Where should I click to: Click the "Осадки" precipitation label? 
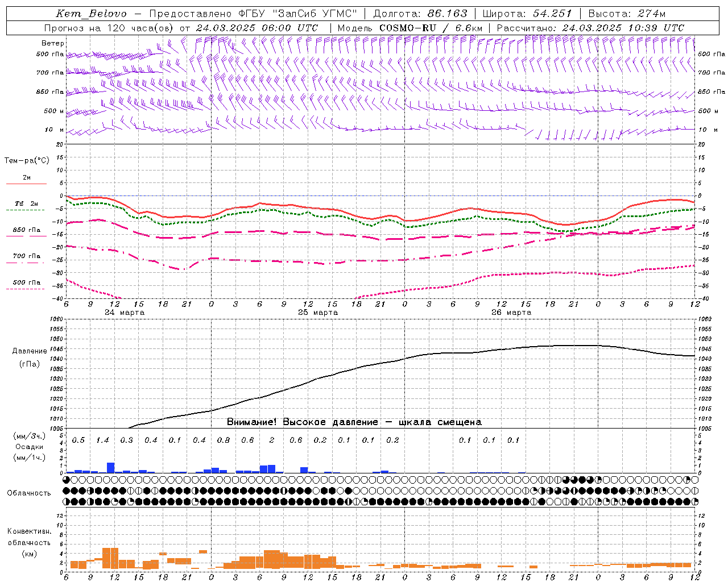[29, 447]
